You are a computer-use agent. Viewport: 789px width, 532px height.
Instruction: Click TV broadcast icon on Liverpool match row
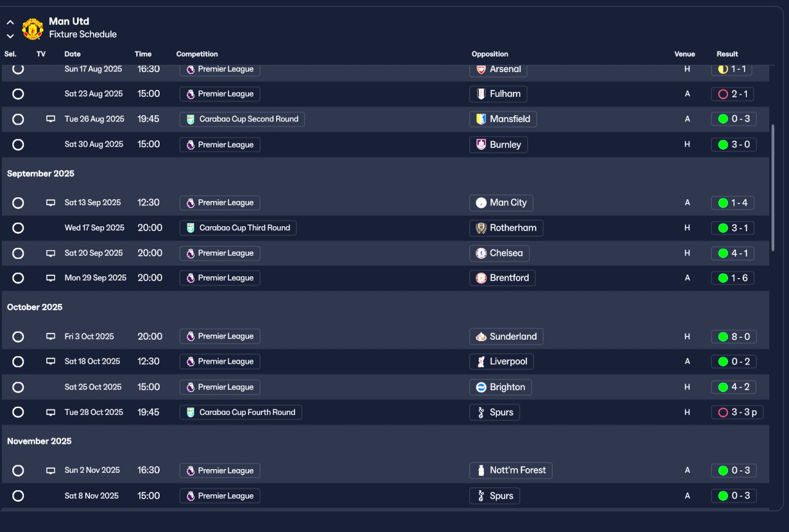point(51,361)
